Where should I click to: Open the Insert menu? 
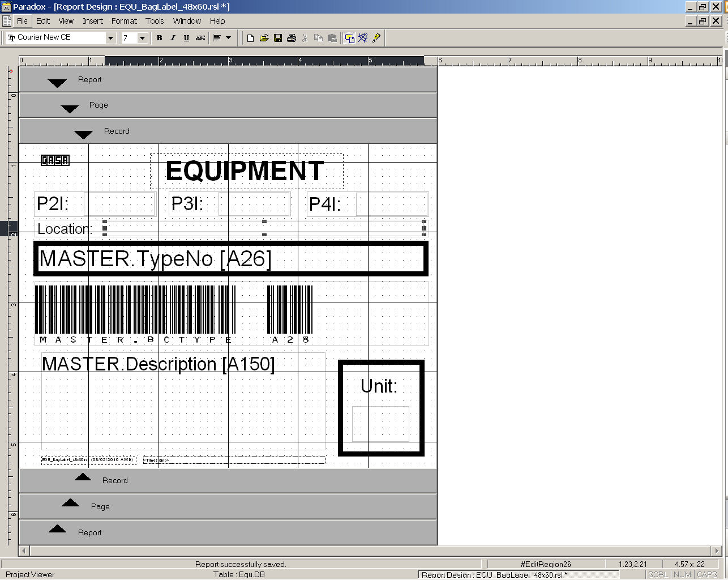click(x=93, y=21)
